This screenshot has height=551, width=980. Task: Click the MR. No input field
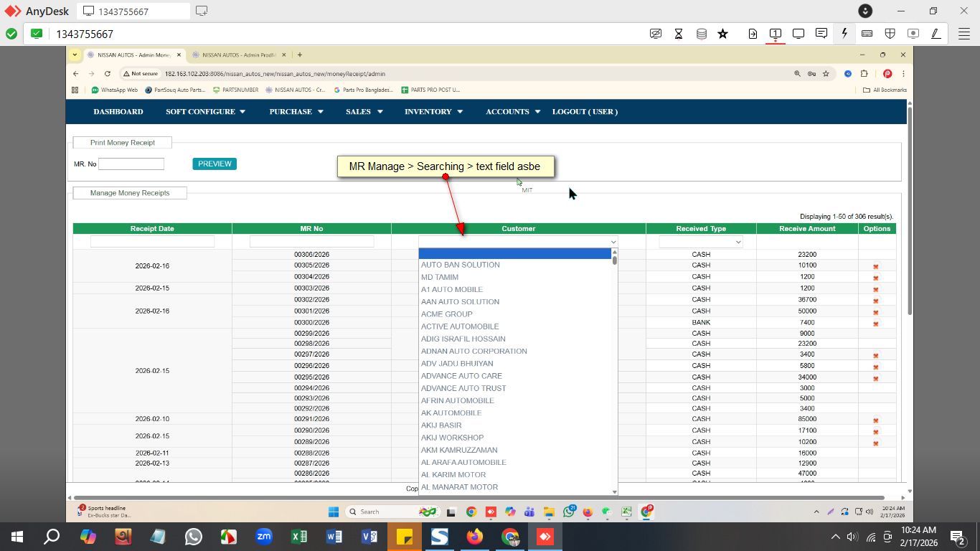pos(131,164)
